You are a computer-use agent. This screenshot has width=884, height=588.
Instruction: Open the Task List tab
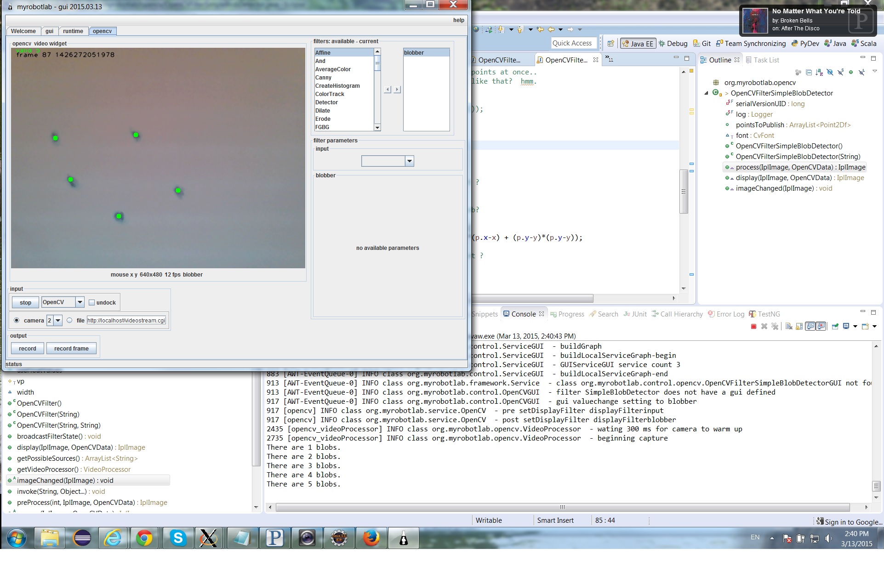(x=763, y=60)
